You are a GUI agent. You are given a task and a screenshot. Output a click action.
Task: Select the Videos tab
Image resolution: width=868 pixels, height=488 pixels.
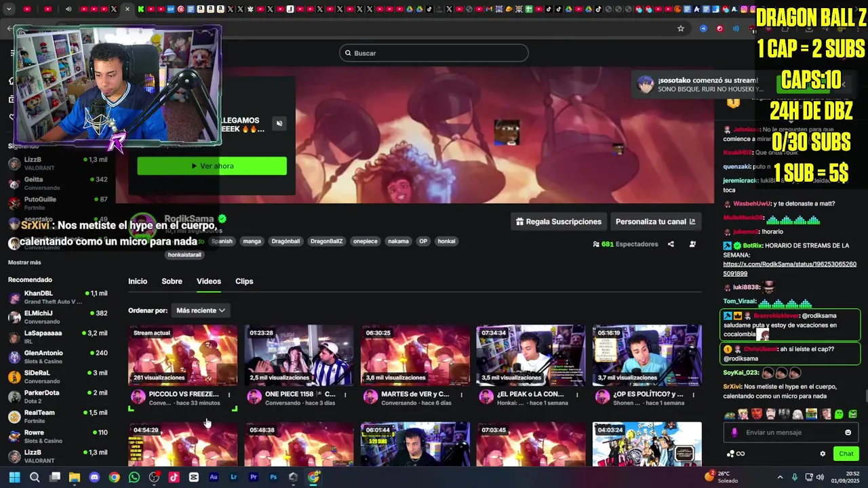209,281
